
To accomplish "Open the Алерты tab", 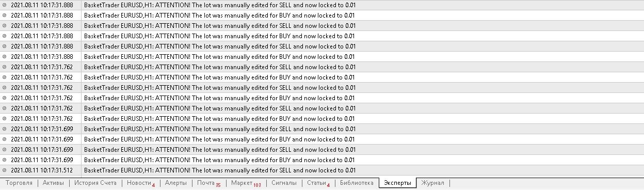I will (x=175, y=183).
